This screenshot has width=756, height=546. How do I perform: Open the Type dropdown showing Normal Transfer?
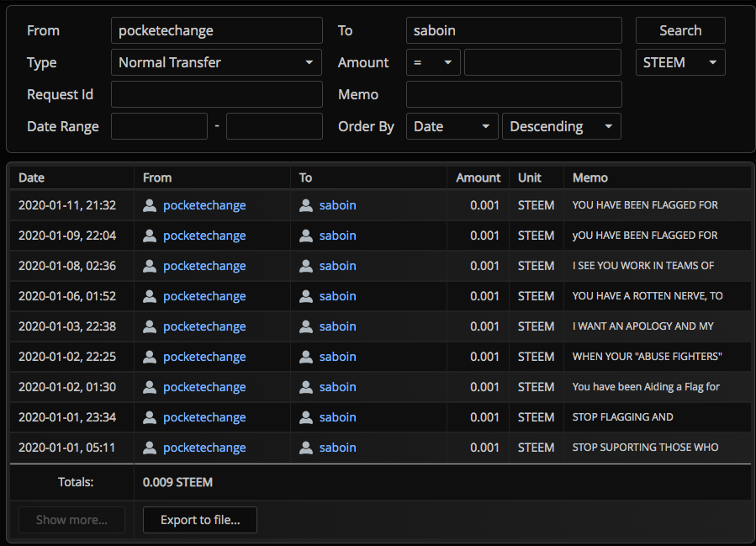click(216, 62)
